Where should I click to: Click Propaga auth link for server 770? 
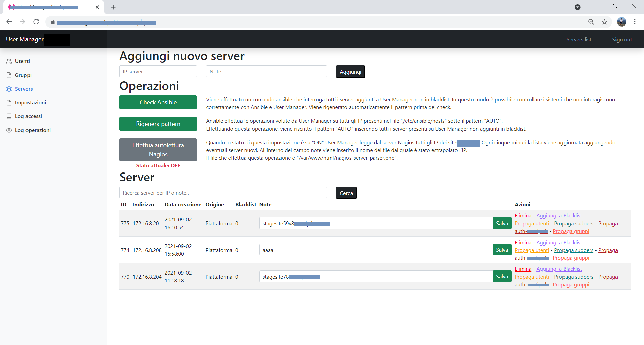click(608, 277)
